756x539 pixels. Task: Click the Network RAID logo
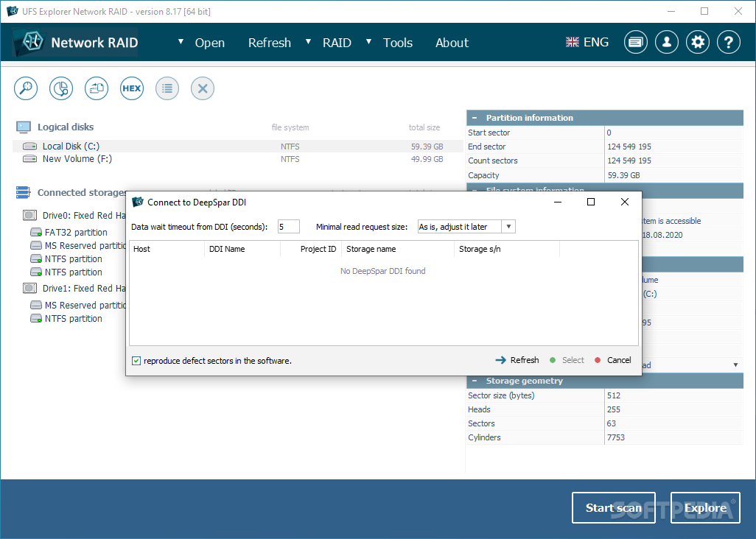coord(75,43)
